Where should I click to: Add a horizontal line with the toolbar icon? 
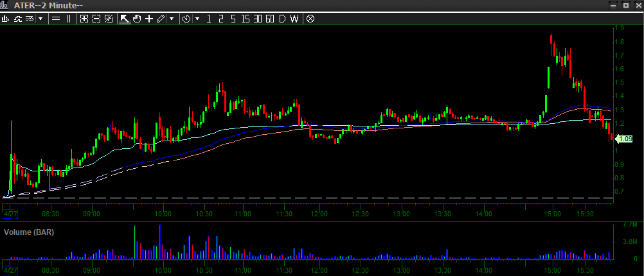(x=57, y=19)
